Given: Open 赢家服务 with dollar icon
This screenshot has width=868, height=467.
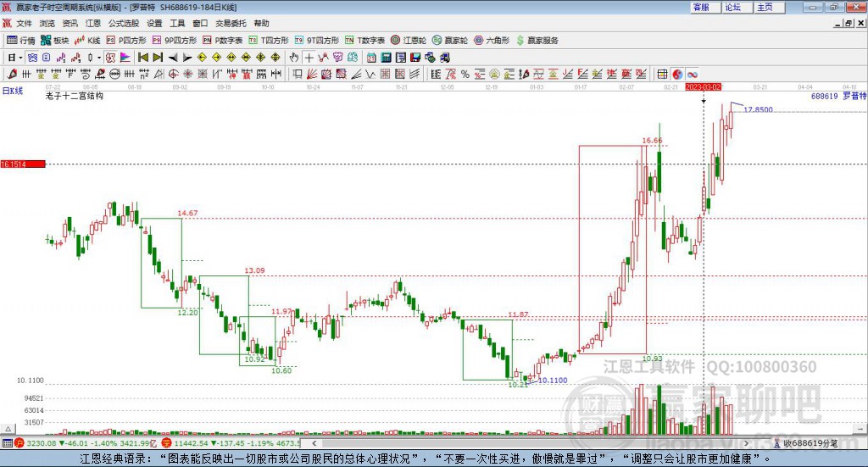Looking at the screenshot, I should tap(537, 41).
